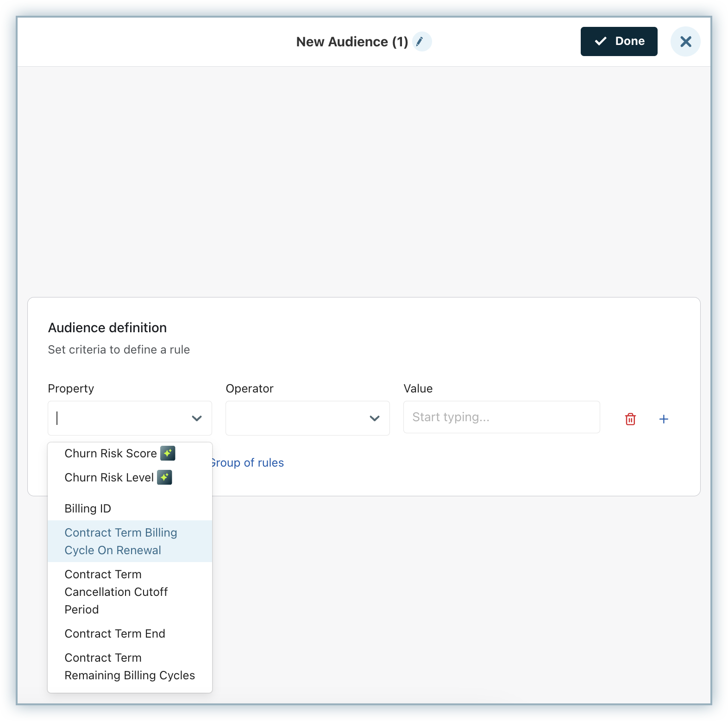Screen dimensions: 728x721
Task: Click the New Audience (1) title
Action: (351, 42)
